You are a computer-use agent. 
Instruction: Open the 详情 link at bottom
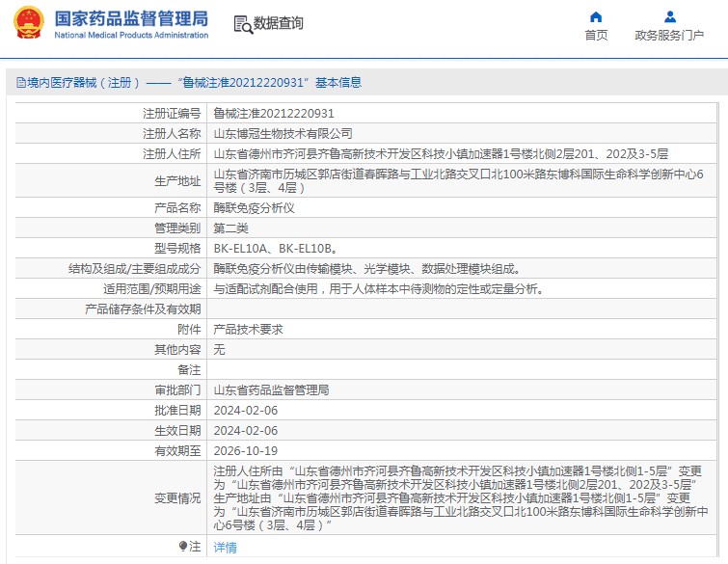pyautogui.click(x=224, y=547)
